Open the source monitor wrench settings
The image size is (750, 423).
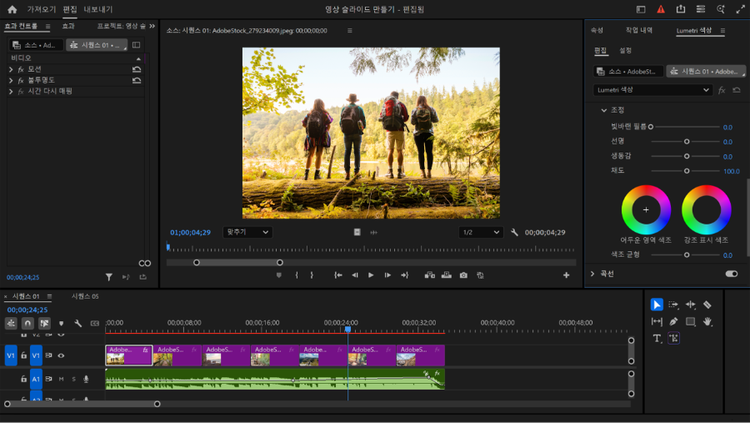[514, 232]
